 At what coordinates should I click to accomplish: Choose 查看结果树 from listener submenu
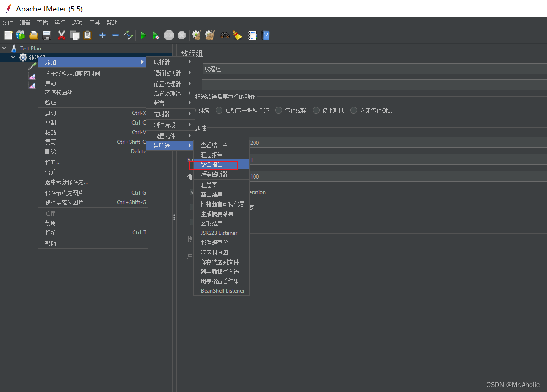[x=222, y=145]
